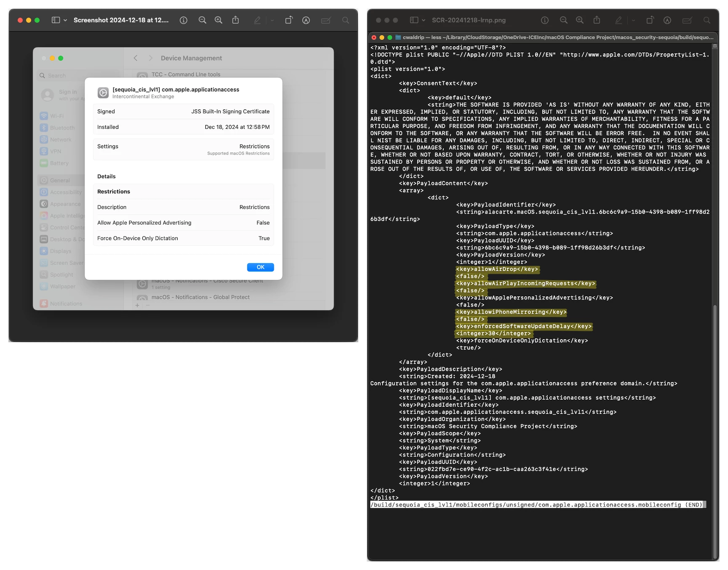Image resolution: width=728 pixels, height=570 pixels.
Task: Toggle sidebar in right SCR-20241218 Preview window
Action: pos(414,20)
